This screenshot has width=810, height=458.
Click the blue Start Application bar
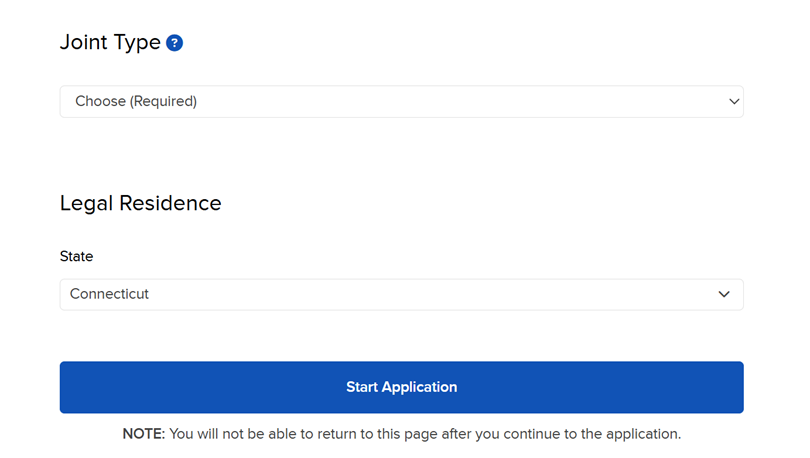pos(401,387)
